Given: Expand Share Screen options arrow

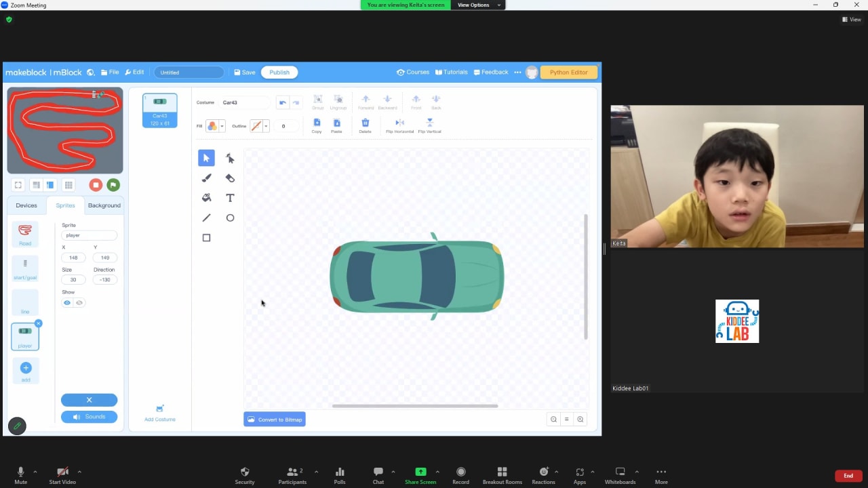Looking at the screenshot, I should 437,472.
